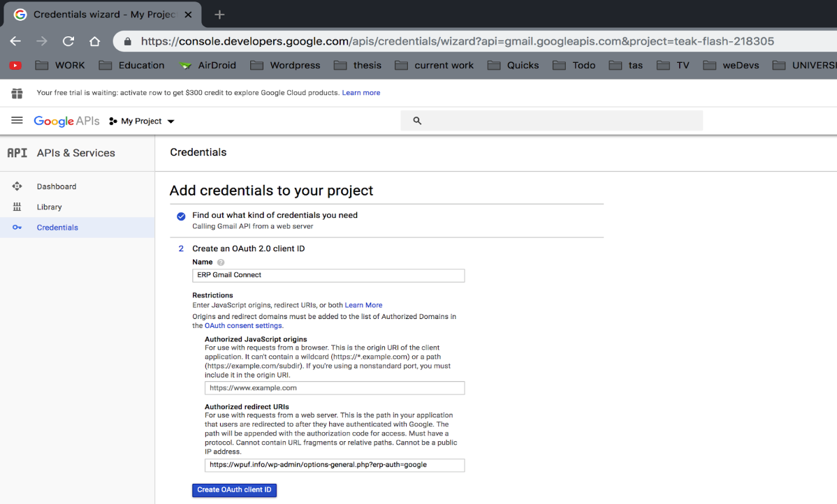Select Credentials in the sidebar
Viewport: 837px width, 504px height.
[x=78, y=227]
